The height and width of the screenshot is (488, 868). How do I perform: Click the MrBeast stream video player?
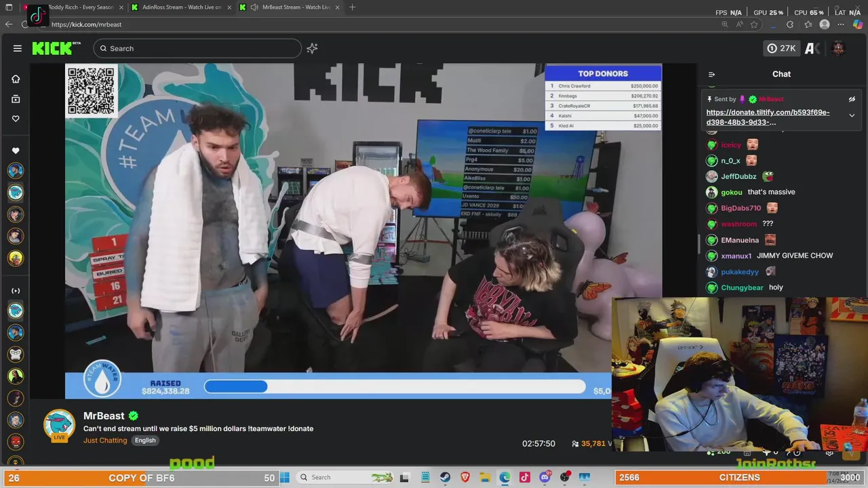point(363,230)
